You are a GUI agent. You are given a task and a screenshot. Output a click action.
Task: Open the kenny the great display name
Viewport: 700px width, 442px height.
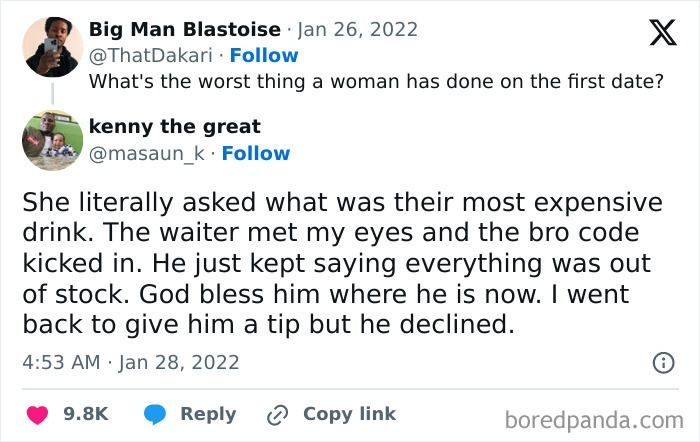click(x=175, y=127)
